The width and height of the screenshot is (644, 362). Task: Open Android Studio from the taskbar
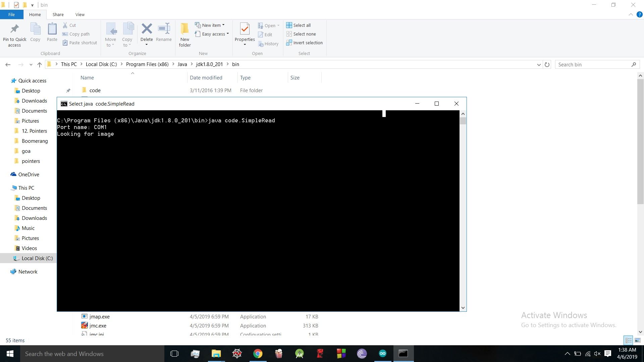299,354
